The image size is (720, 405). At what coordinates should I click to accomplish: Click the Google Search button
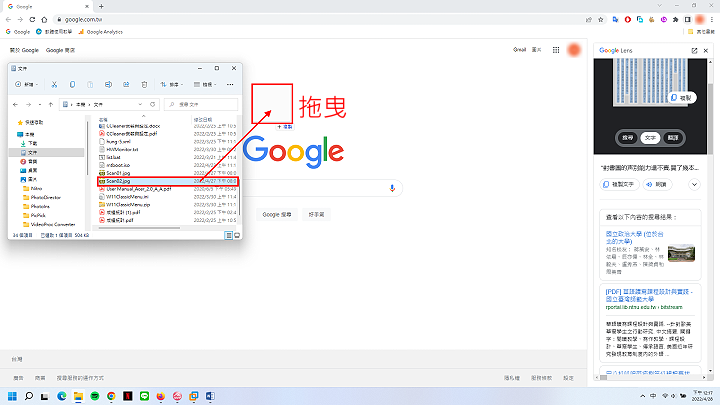pyautogui.click(x=277, y=214)
